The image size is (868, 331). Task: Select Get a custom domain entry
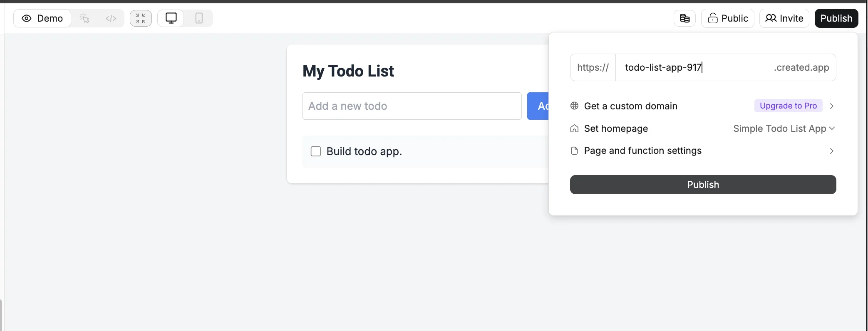630,106
